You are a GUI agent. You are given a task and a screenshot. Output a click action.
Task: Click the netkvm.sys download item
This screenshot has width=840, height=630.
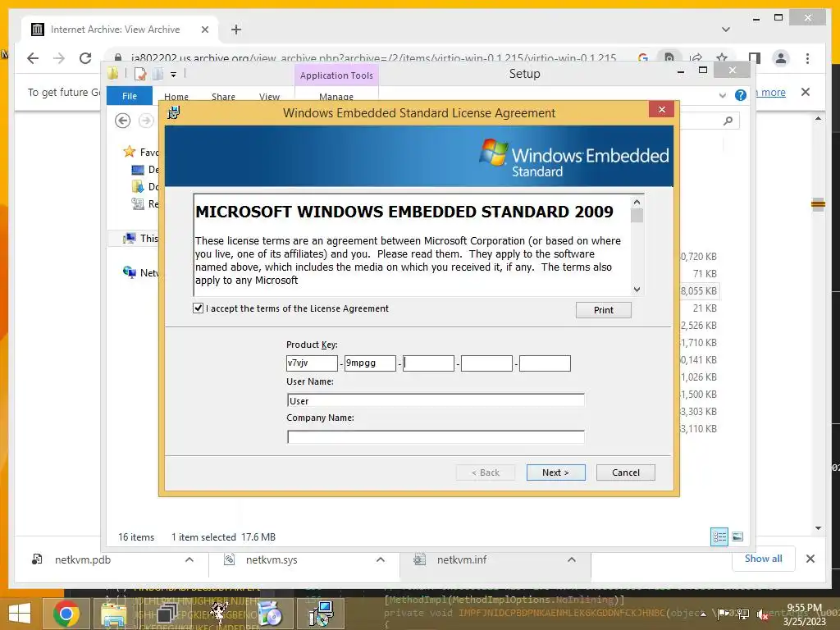point(272,559)
